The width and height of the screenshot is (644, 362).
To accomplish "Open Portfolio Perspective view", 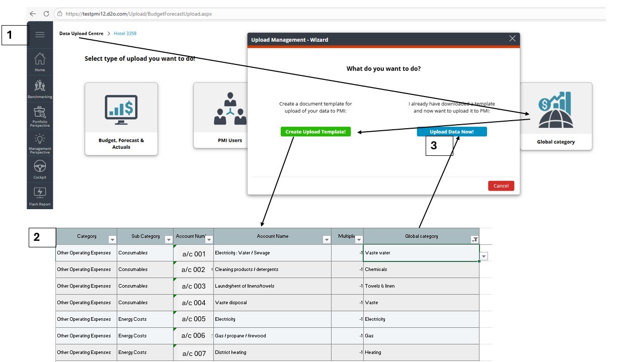I will 40,116.
